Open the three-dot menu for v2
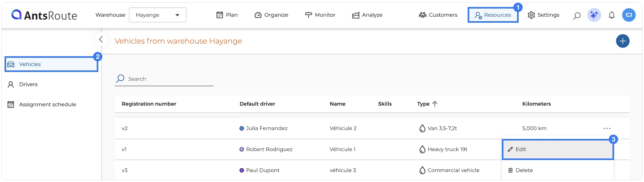This screenshot has height=182, width=644. [607, 128]
